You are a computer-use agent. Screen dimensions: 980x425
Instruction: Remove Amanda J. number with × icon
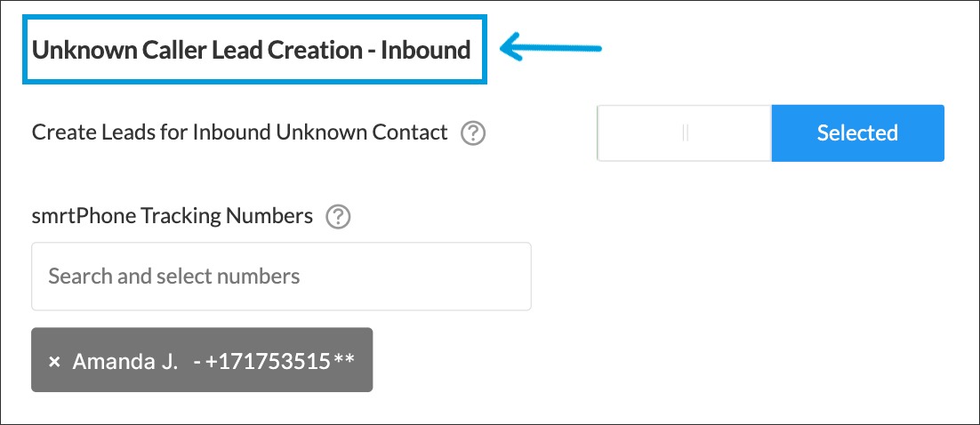(x=54, y=362)
